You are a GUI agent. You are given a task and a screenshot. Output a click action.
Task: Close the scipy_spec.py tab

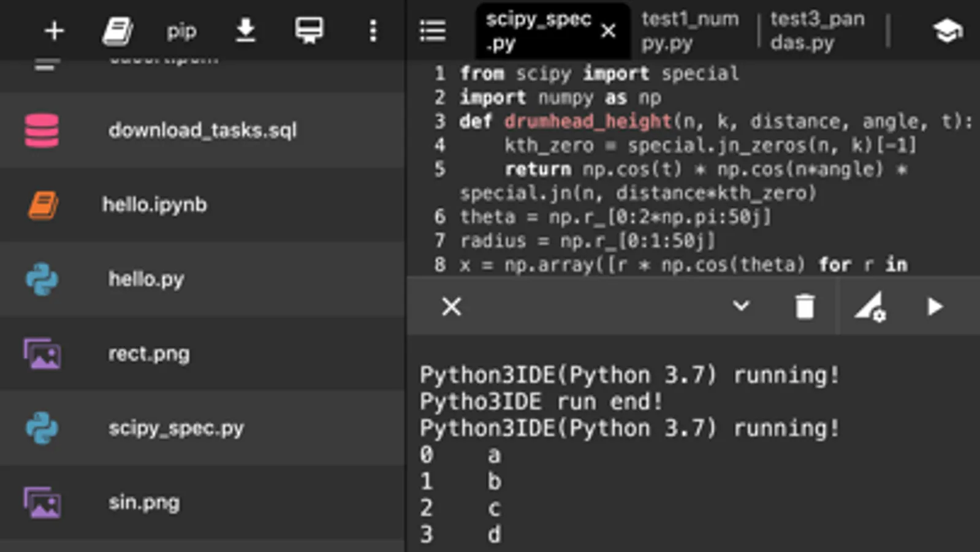tap(608, 31)
